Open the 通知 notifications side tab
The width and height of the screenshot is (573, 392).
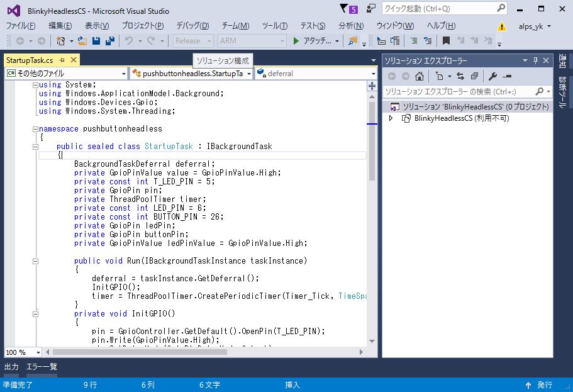563,61
